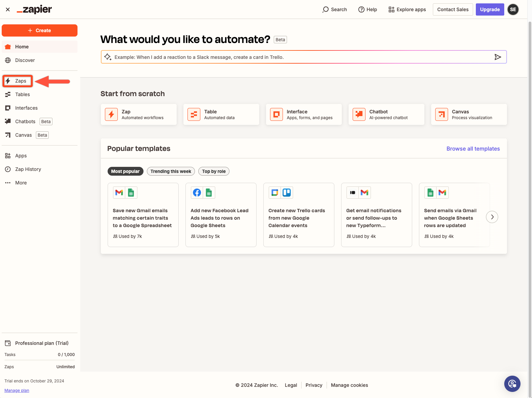Open Send emails via Gmail template

pos(455,215)
